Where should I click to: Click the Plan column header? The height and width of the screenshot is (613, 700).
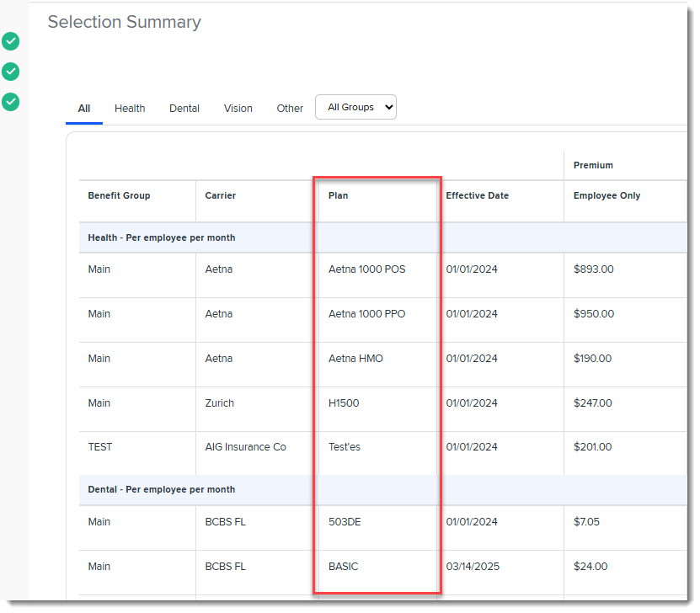click(339, 196)
